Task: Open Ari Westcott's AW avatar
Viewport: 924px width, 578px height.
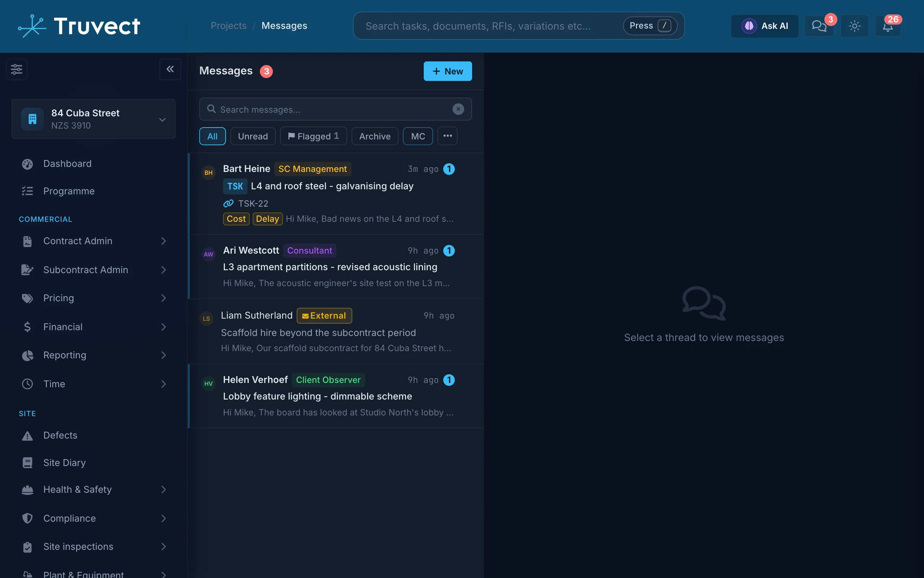Action: 209,254
